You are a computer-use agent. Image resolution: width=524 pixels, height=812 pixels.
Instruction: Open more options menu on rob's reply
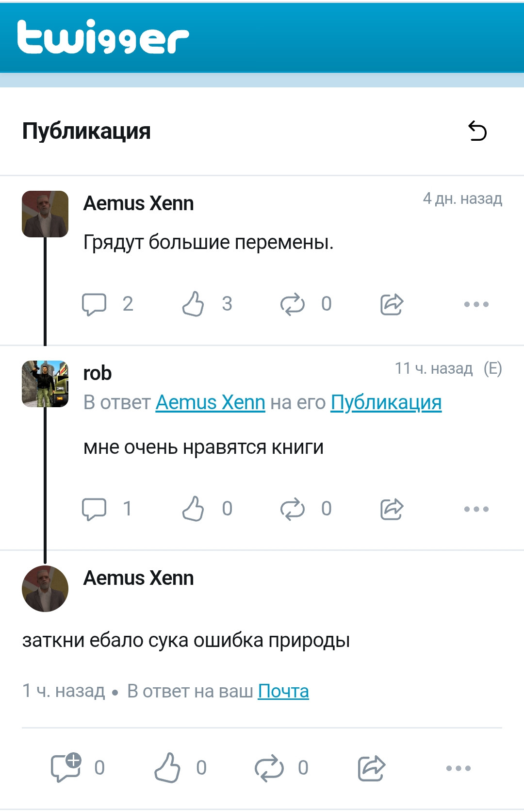(476, 509)
